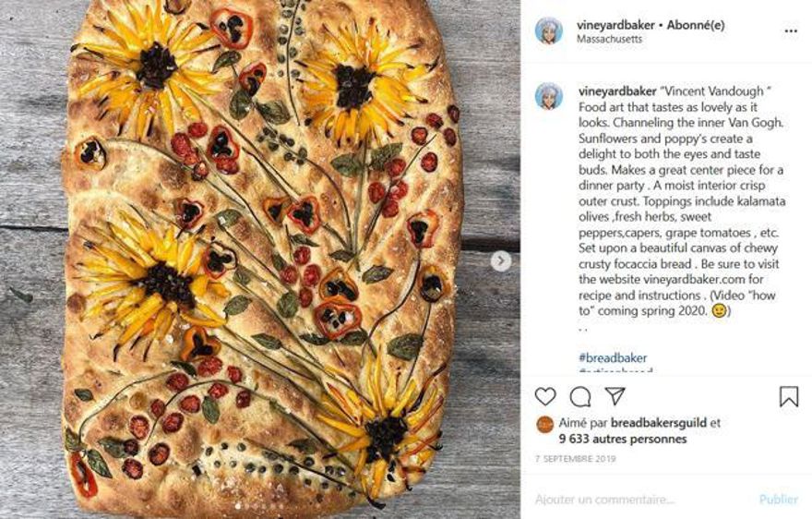Image resolution: width=812 pixels, height=519 pixels.
Task: Focus the 'Ajouter un commentaire' field
Action: (x=637, y=499)
